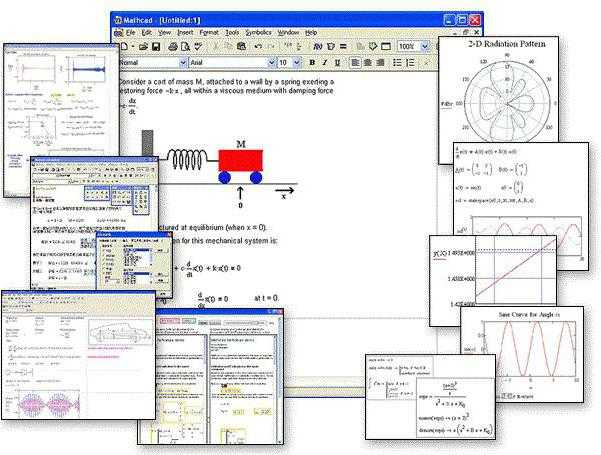Align text right

[380, 62]
